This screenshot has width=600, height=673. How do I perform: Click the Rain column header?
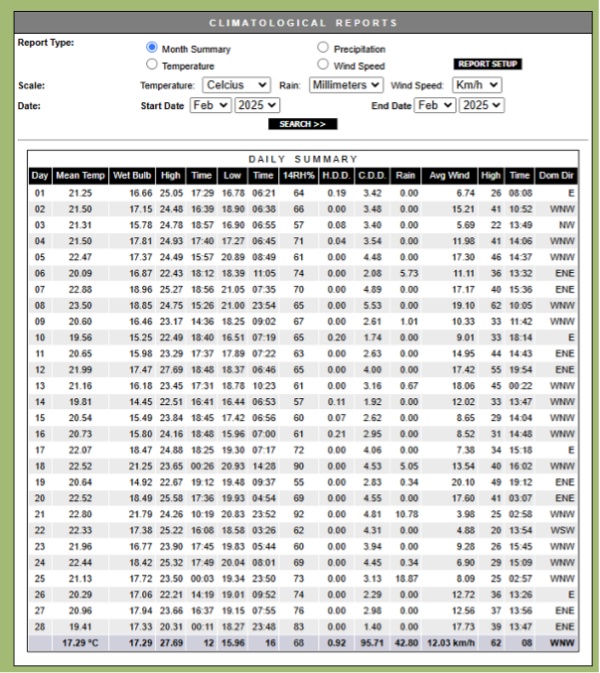point(406,176)
